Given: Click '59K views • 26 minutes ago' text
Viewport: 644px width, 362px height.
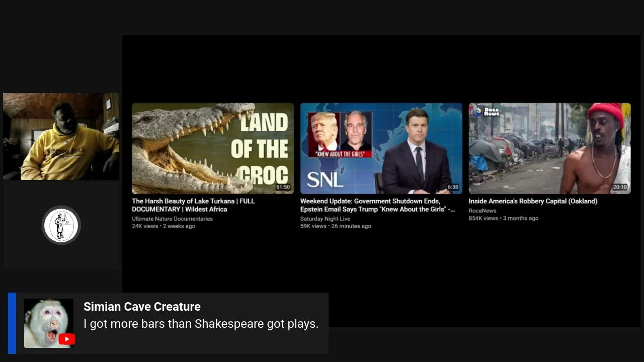Looking at the screenshot, I should (336, 226).
